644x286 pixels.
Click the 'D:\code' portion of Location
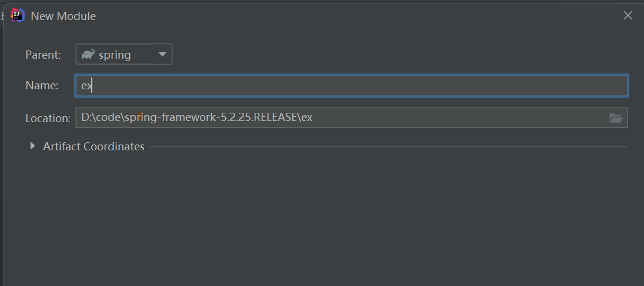click(x=98, y=117)
